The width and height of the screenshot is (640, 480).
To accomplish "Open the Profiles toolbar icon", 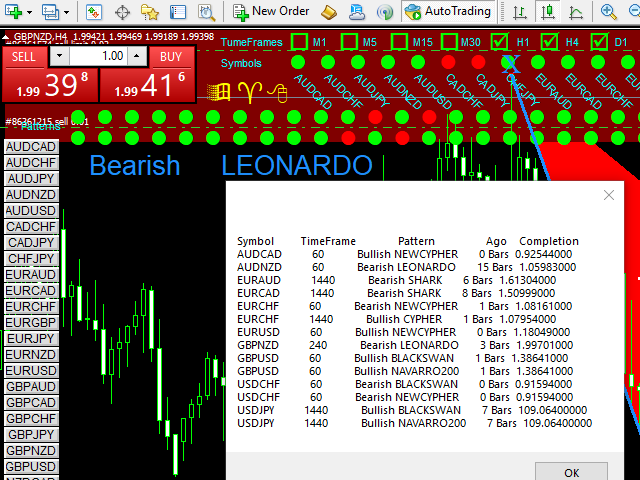I will tap(50, 12).
